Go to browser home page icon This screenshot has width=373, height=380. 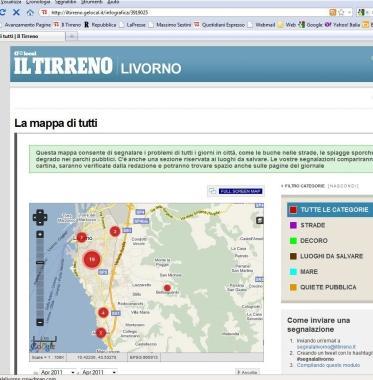point(30,13)
